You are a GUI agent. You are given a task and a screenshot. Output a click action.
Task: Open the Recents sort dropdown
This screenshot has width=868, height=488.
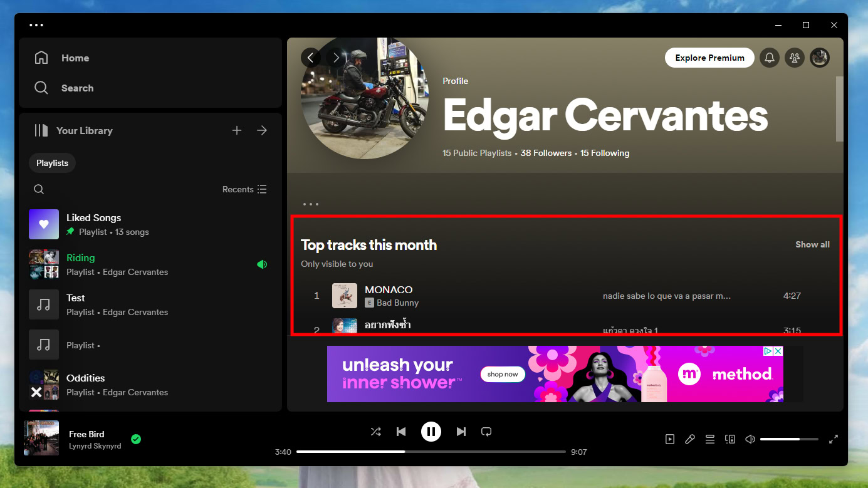coord(244,189)
